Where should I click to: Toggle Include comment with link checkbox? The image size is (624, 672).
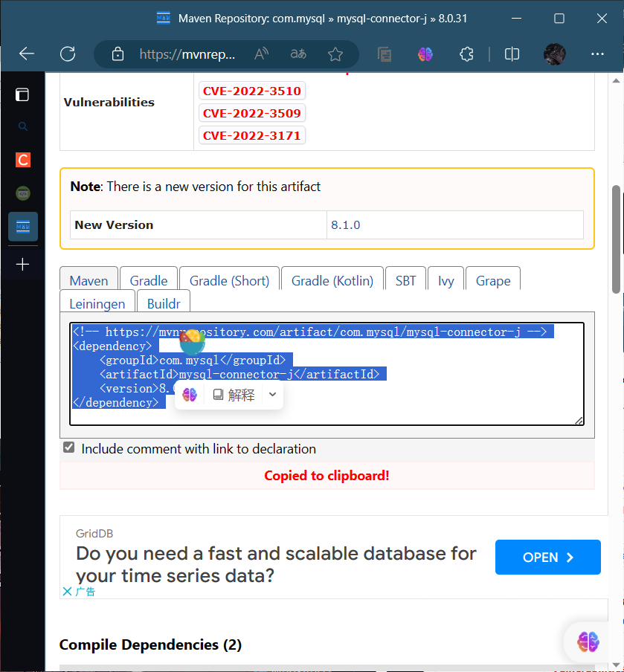tap(68, 448)
